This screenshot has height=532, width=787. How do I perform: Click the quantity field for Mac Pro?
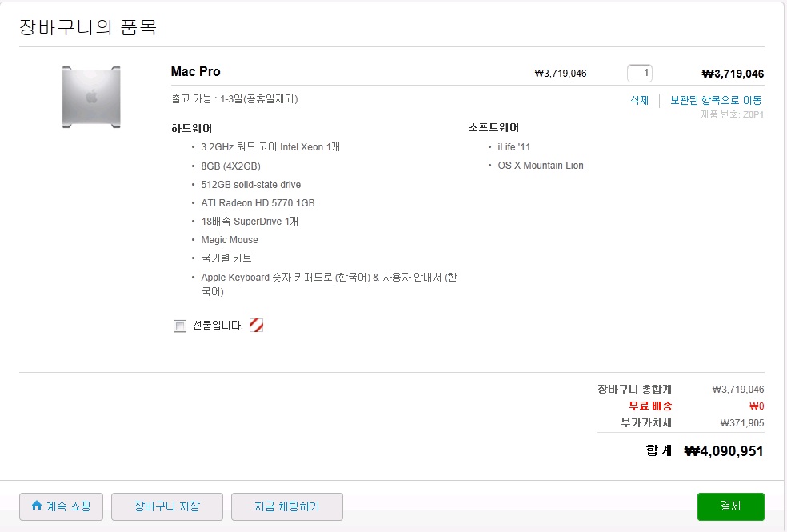coord(640,74)
